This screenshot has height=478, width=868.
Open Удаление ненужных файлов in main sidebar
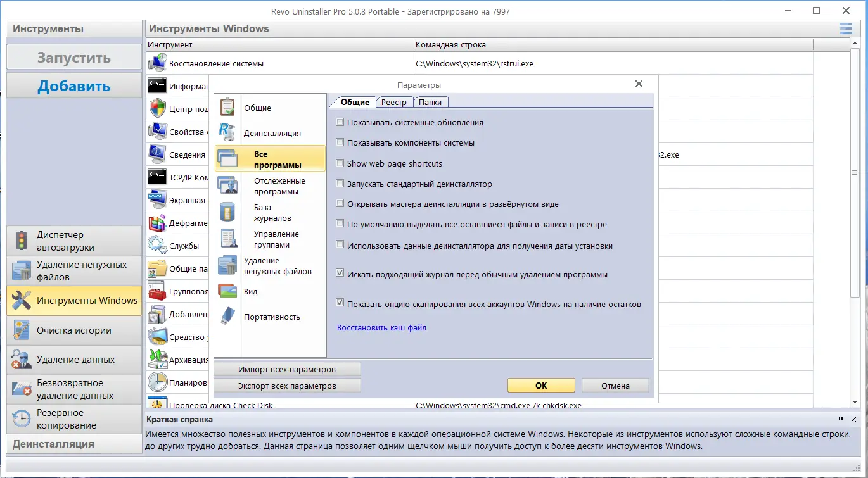[x=74, y=271]
